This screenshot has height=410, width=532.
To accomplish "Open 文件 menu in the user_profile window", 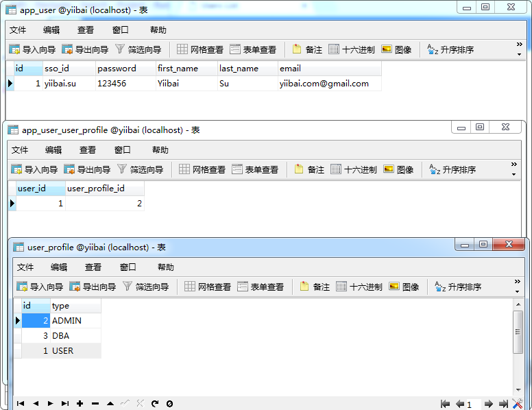I will 25,267.
